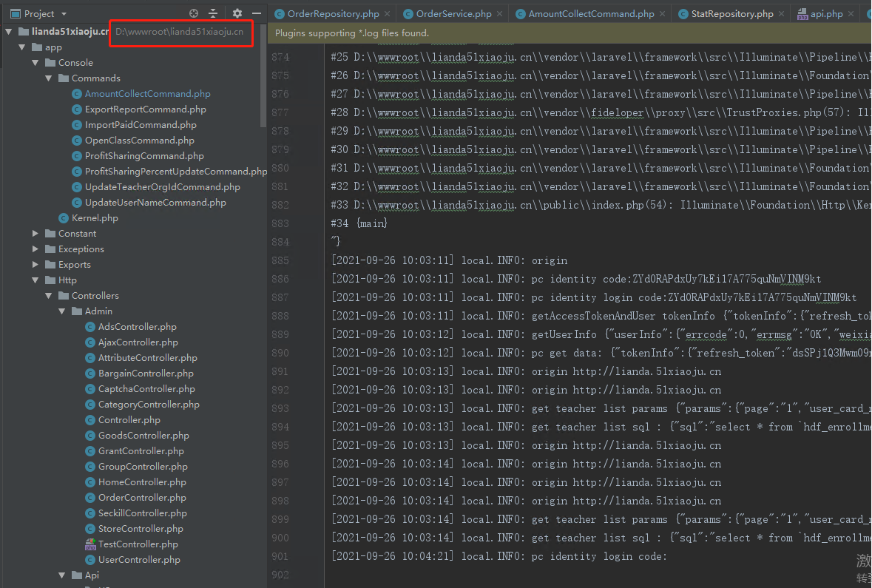This screenshot has width=872, height=588.
Task: Collapse the app folder arrow
Action: pos(22,47)
